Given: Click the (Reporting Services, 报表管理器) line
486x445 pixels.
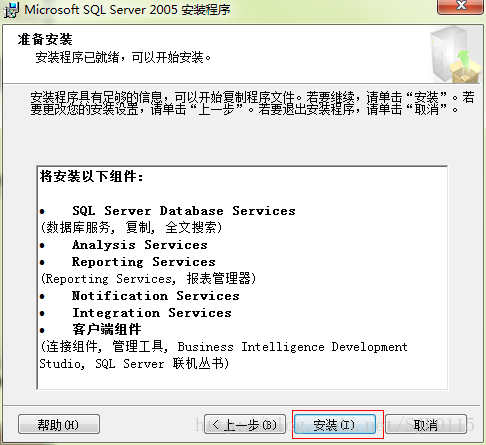Looking at the screenshot, I should (x=148, y=278).
